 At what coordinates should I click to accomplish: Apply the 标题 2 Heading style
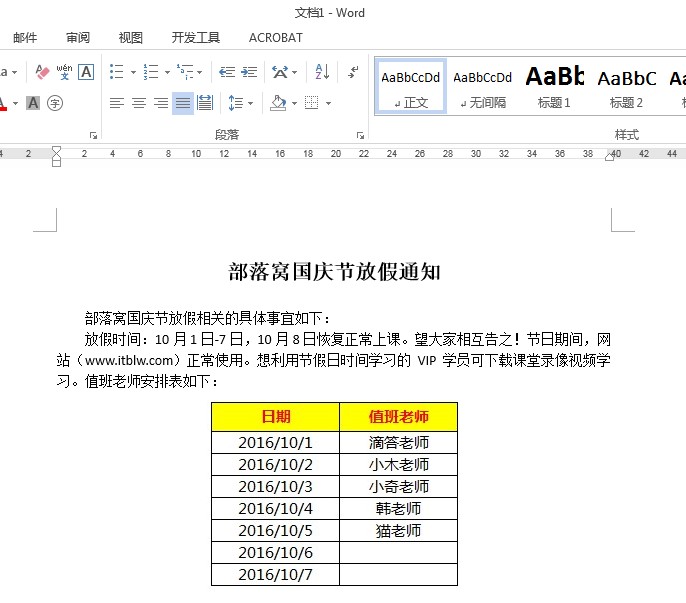(x=626, y=87)
